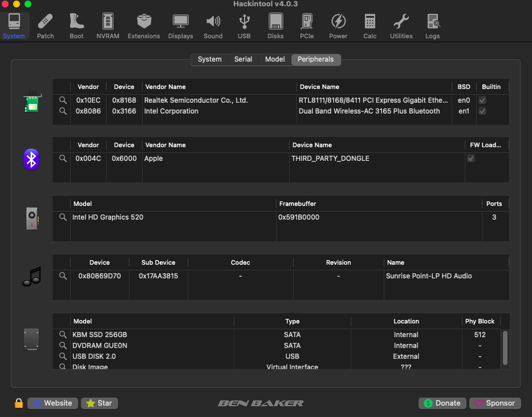Toggle Builtin checkbox for en1 Intel wireless
The image size is (532, 417).
pos(482,111)
